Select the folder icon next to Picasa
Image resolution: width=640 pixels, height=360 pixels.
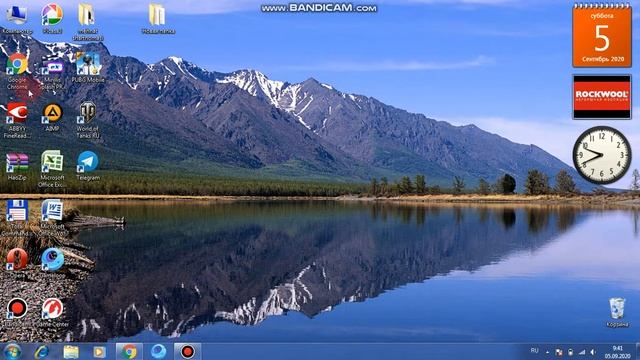point(87,22)
